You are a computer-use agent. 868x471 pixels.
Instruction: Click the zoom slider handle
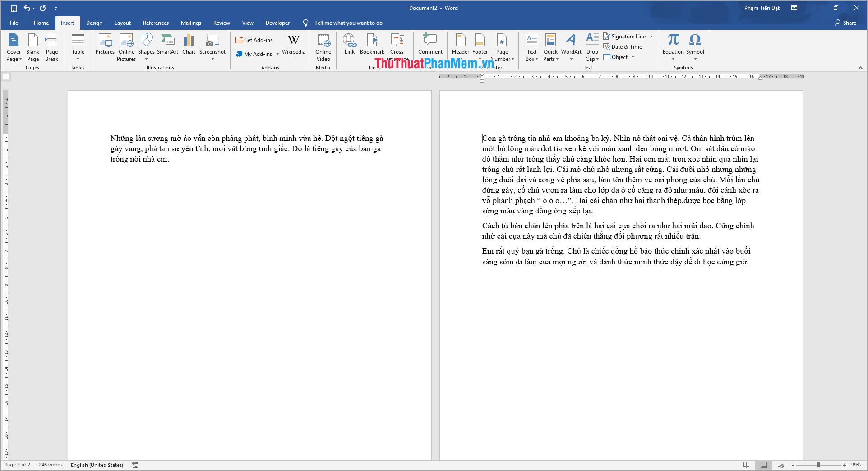(818, 465)
